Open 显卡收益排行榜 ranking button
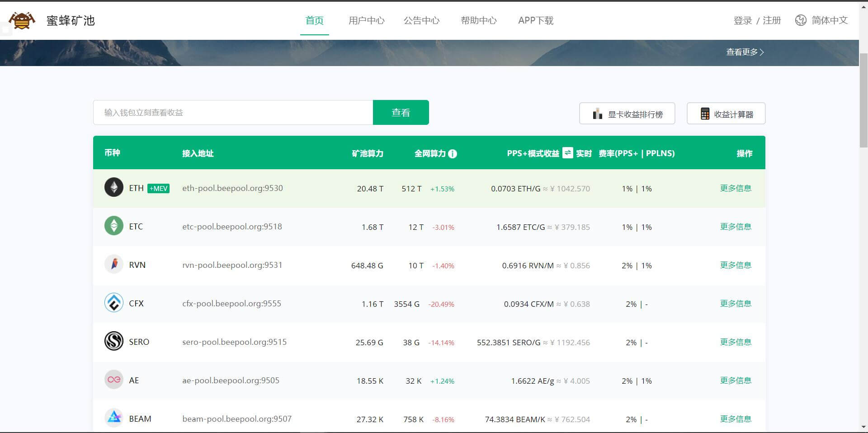The image size is (868, 433). [x=627, y=113]
